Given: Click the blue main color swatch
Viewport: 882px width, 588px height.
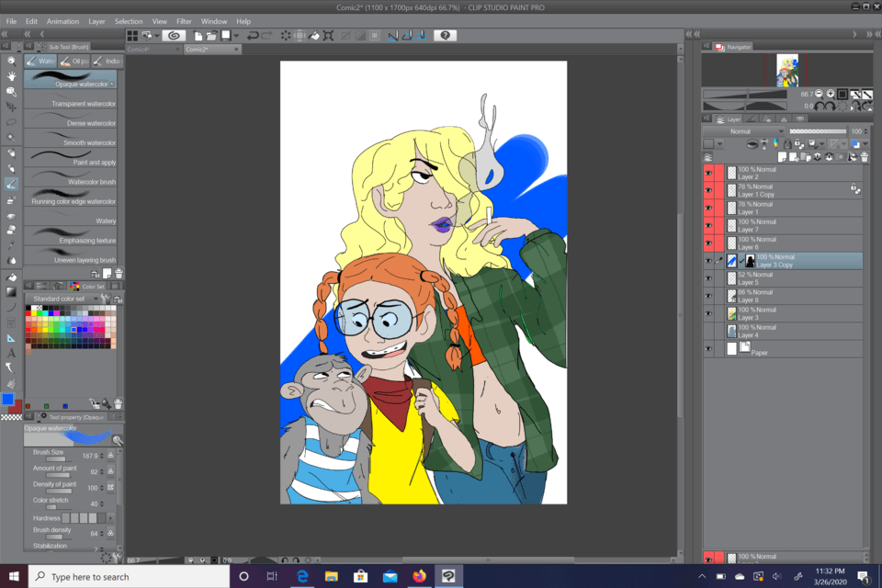Looking at the screenshot, I should point(7,399).
